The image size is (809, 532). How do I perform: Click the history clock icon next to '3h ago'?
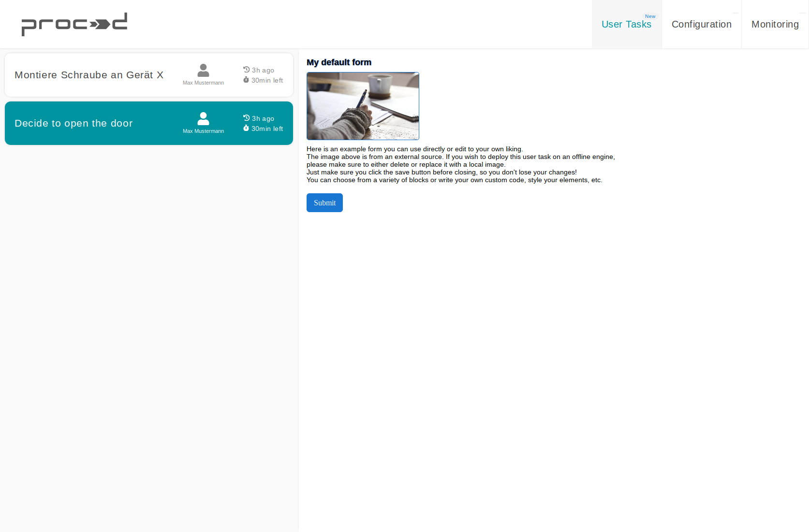click(x=246, y=70)
